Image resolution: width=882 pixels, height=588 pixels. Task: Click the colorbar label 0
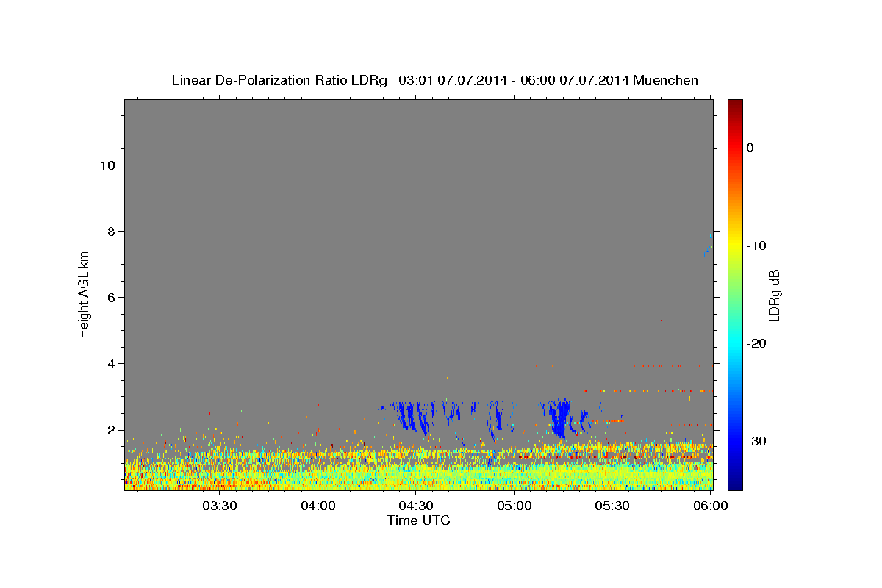pyautogui.click(x=750, y=148)
